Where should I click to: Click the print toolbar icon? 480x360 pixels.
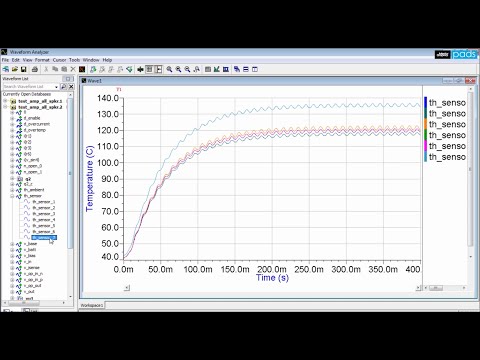(x=35, y=69)
